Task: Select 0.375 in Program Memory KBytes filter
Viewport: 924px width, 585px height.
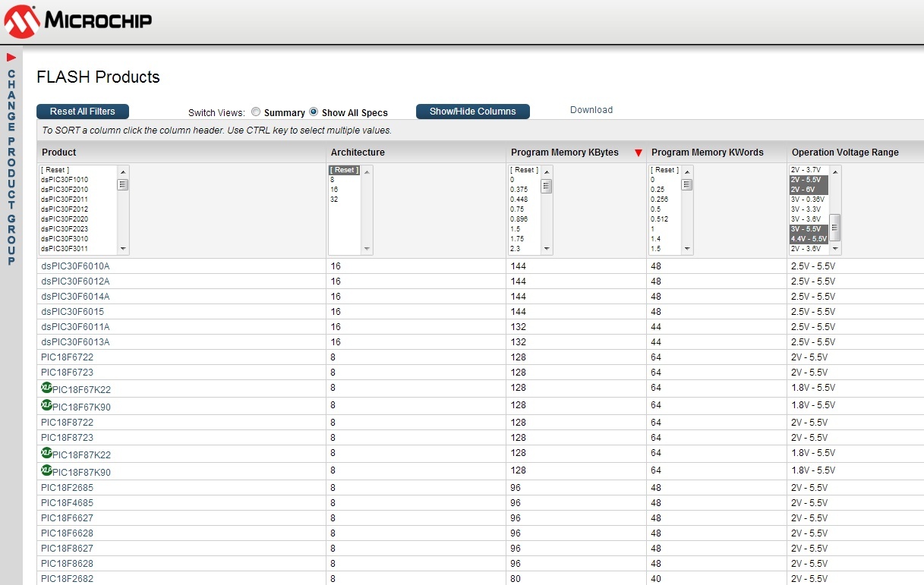Action: tap(519, 190)
